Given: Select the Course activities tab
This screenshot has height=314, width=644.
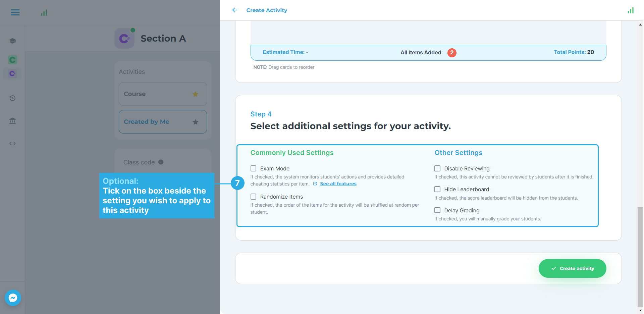Looking at the screenshot, I should pyautogui.click(x=163, y=94).
